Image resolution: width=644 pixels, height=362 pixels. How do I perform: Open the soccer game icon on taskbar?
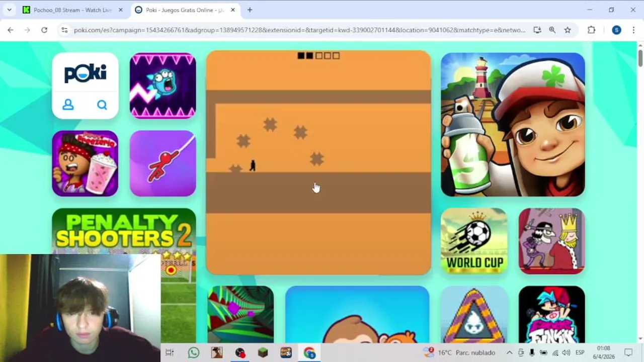coord(286,352)
